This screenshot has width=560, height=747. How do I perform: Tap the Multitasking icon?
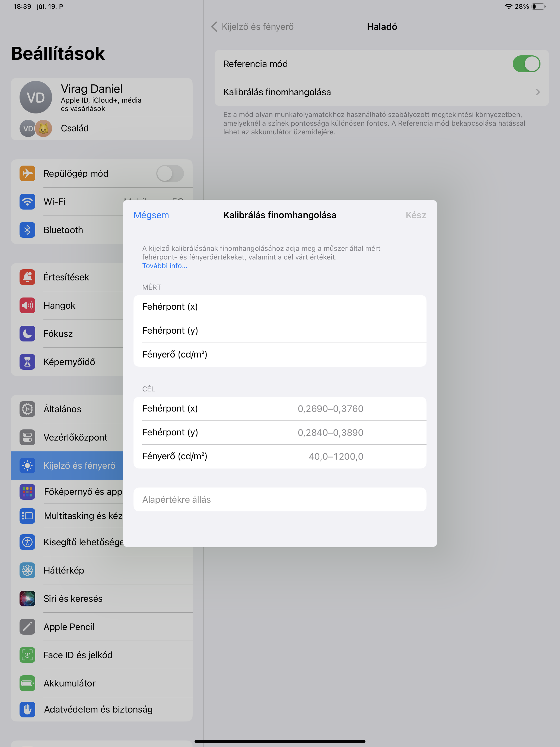(x=27, y=516)
